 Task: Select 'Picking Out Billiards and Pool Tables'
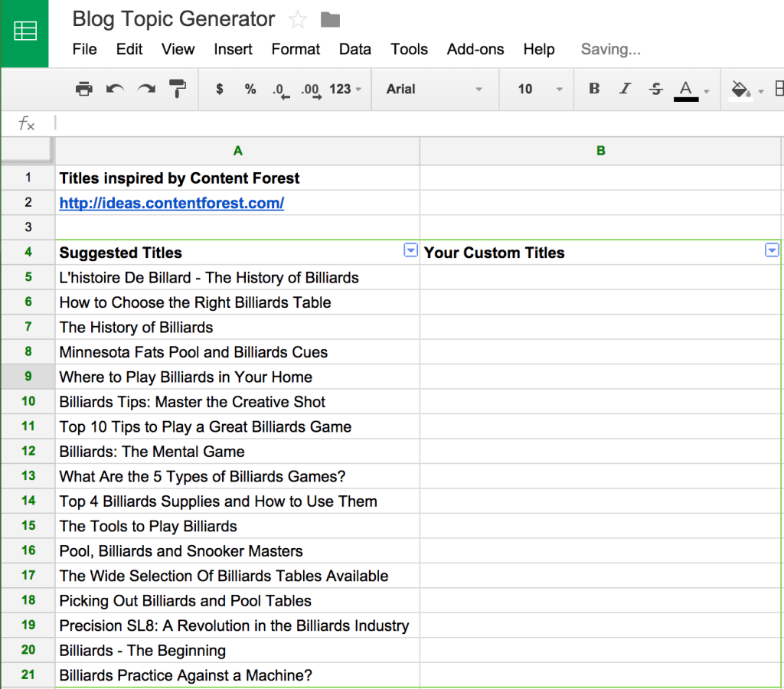point(237,600)
